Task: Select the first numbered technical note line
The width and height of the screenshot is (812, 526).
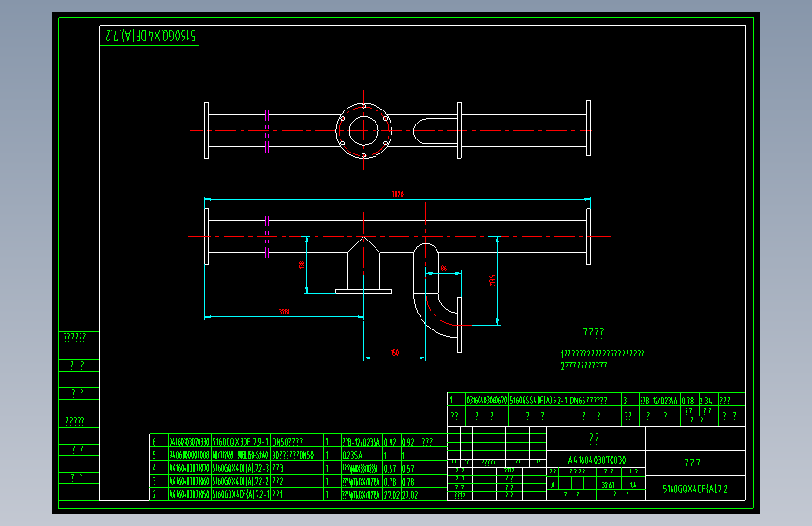Action: [x=602, y=354]
